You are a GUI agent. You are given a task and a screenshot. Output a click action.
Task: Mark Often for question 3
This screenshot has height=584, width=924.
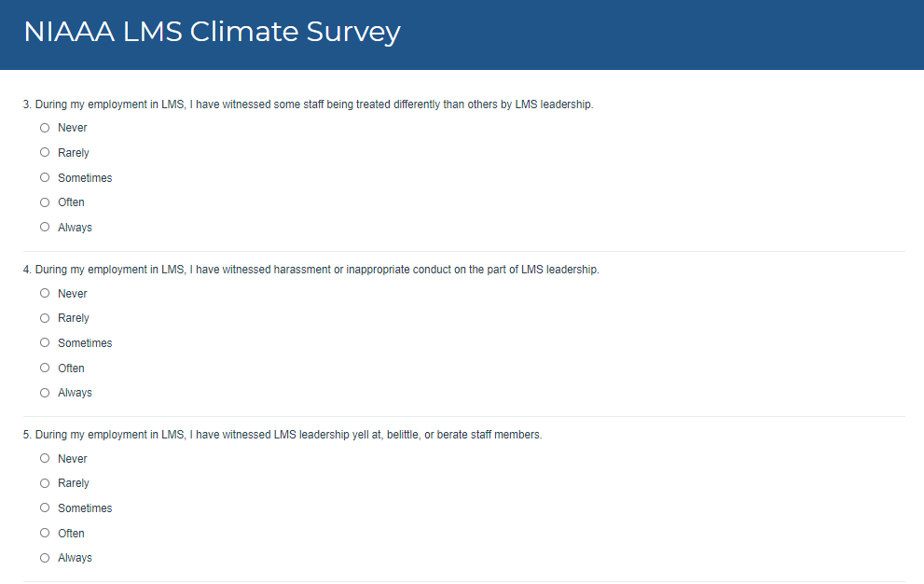(x=45, y=202)
